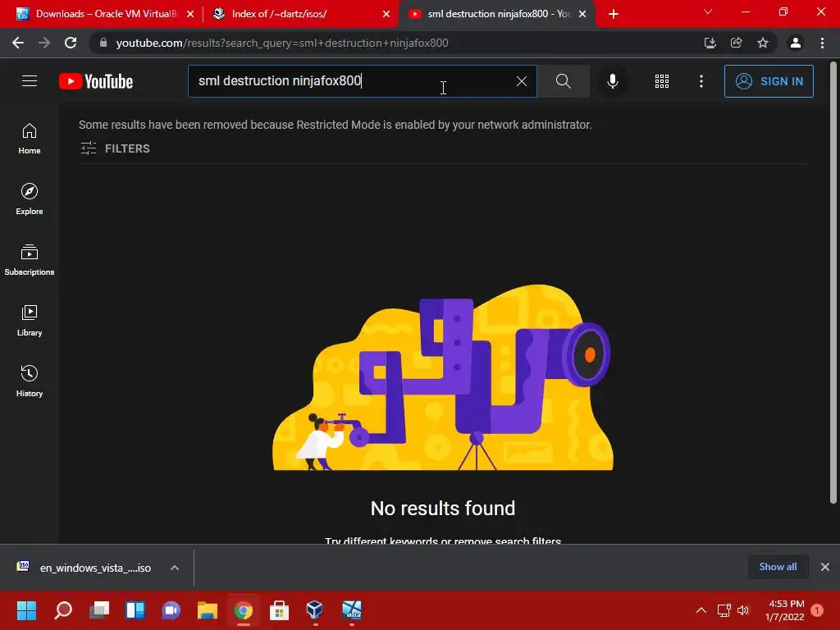Viewport: 840px width, 630px height.
Task: Open the YouTube apps grid
Action: (x=662, y=81)
